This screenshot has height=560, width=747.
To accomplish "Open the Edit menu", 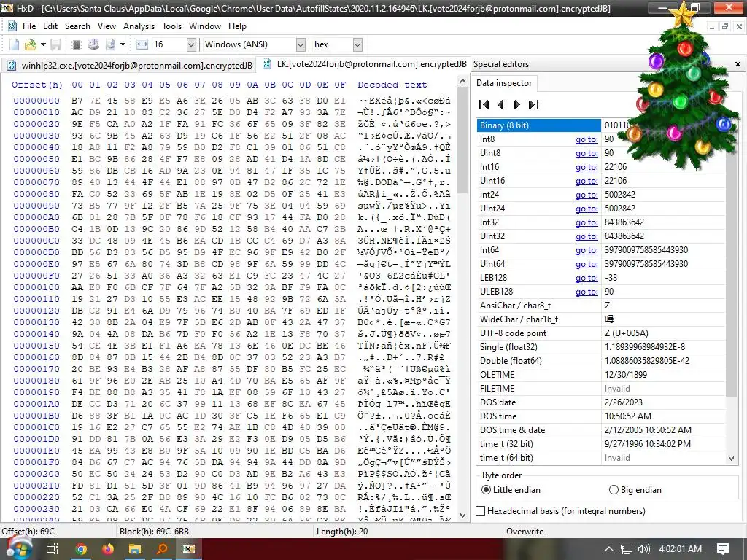I will tap(50, 26).
